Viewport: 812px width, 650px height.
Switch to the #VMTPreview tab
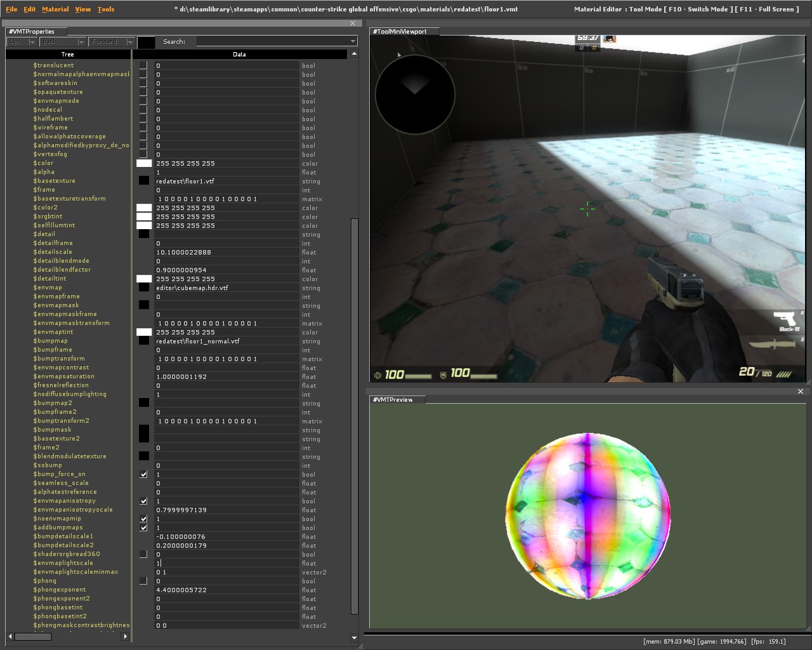(393, 400)
